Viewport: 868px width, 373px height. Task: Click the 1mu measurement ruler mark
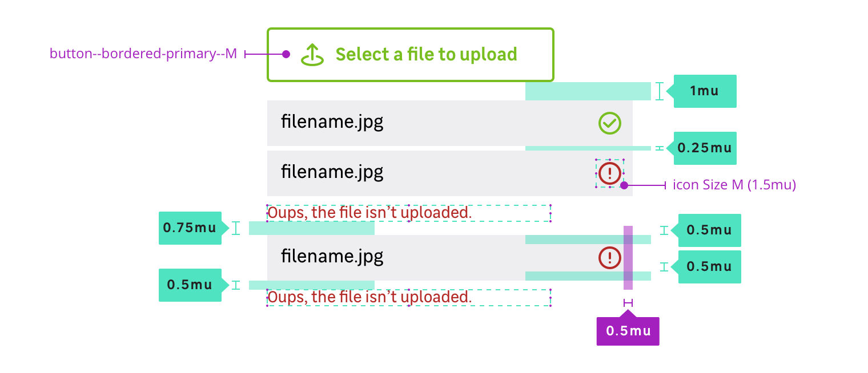[660, 91]
